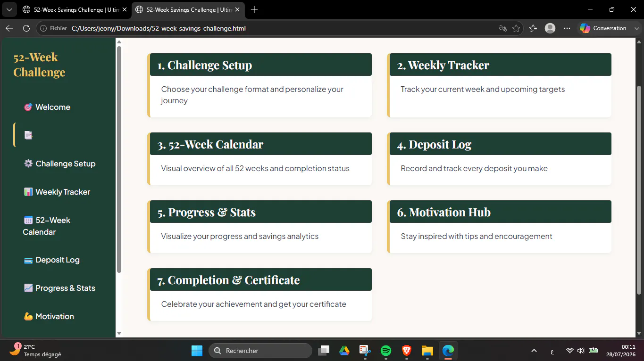This screenshot has height=361, width=644.
Task: Click the sidebar scrollbar down arrow
Action: coord(119,333)
